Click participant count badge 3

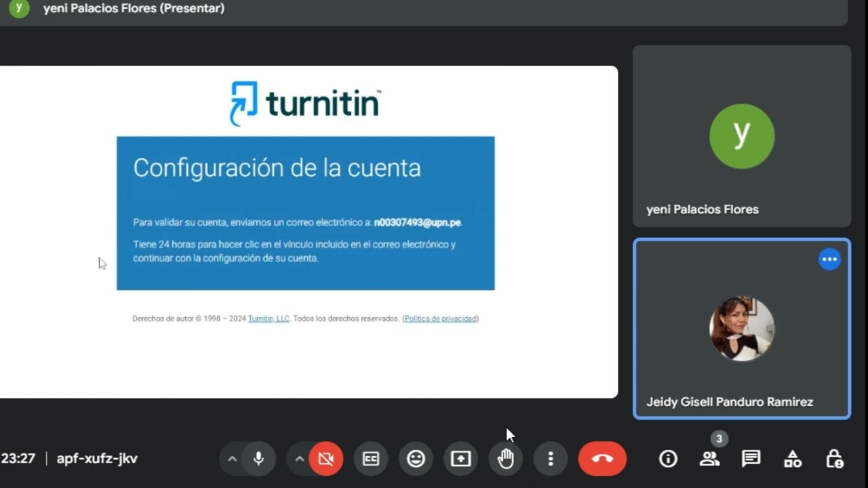click(x=719, y=439)
